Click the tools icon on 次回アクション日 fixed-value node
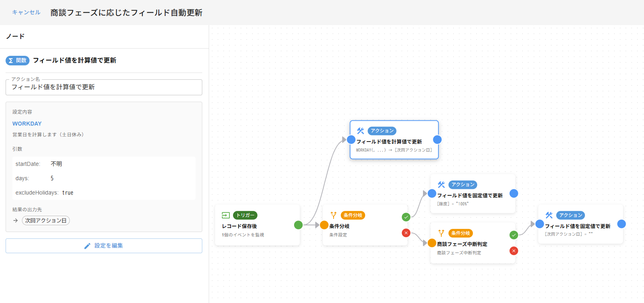 [x=549, y=215]
